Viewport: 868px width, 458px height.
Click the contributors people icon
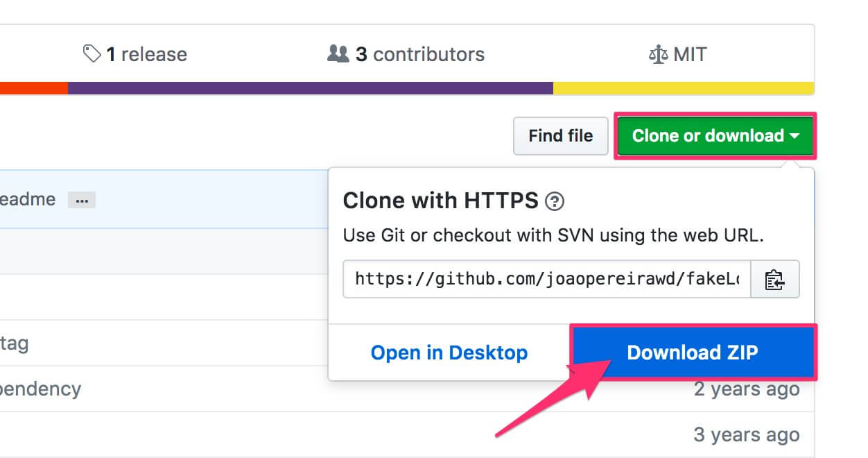(338, 53)
